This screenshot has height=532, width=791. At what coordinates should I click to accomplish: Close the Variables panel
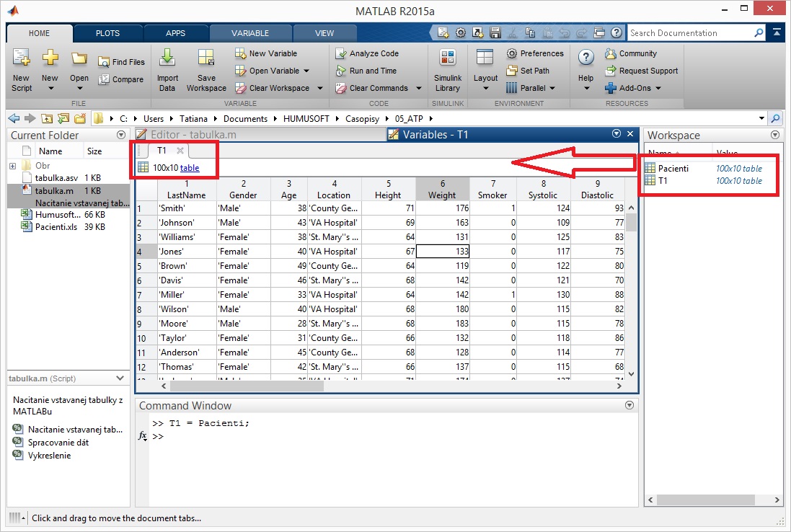coord(630,133)
